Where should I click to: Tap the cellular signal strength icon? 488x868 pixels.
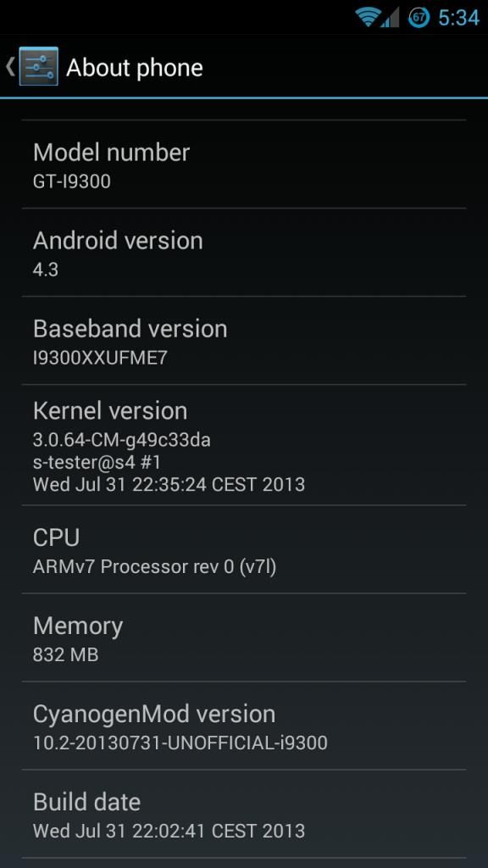tap(390, 17)
